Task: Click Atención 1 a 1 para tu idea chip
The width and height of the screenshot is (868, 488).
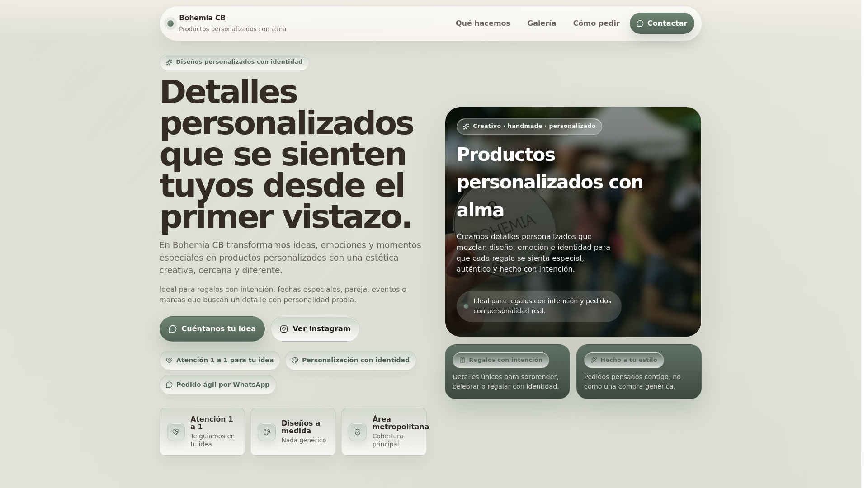Action: click(220, 361)
